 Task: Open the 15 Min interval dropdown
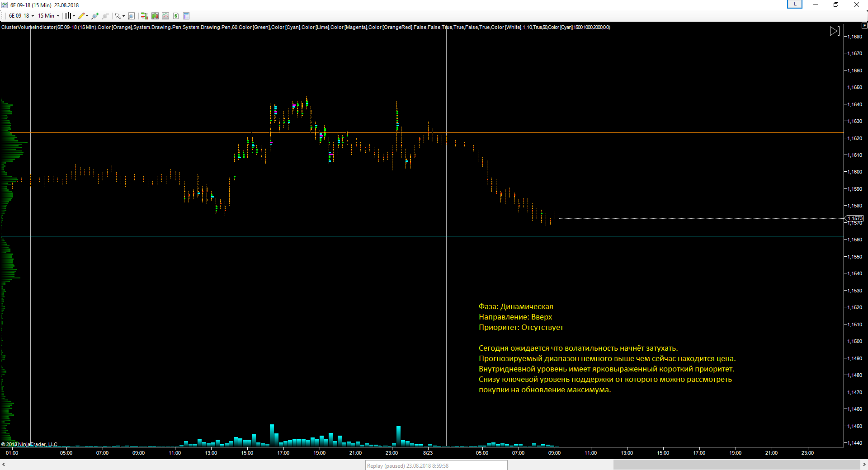point(48,16)
